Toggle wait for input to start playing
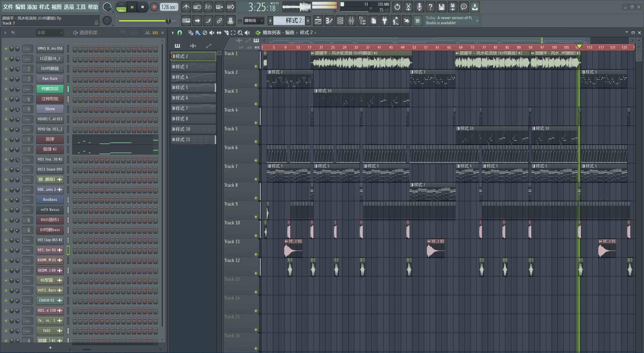 point(197,7)
